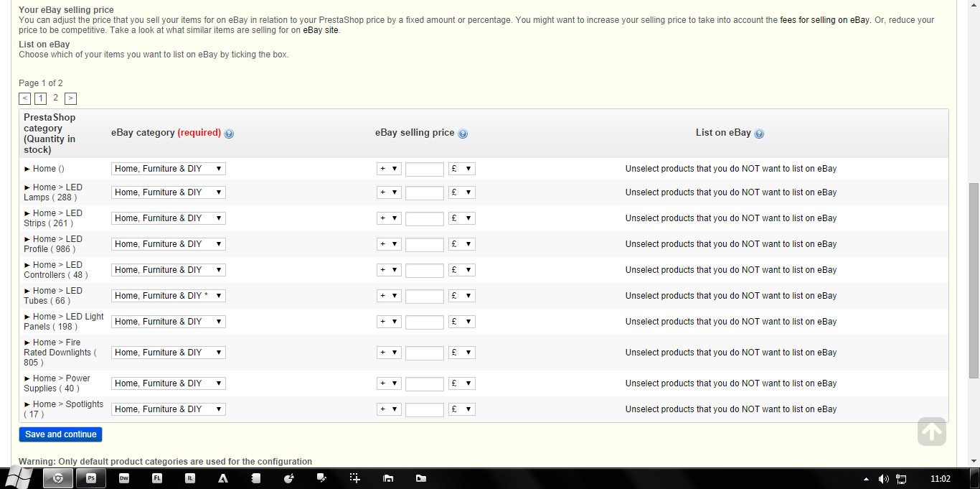Open plus/minus sign dropdown for Spotlights
980x489 pixels.
[389, 409]
